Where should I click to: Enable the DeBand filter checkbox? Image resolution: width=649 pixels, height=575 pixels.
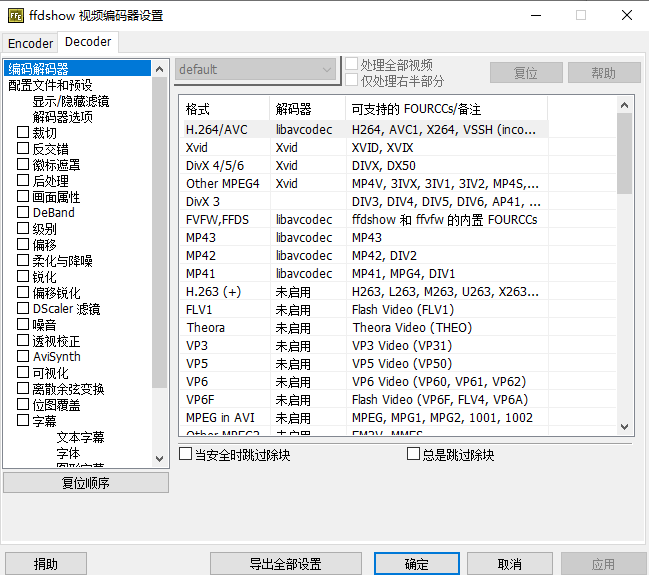point(23,212)
